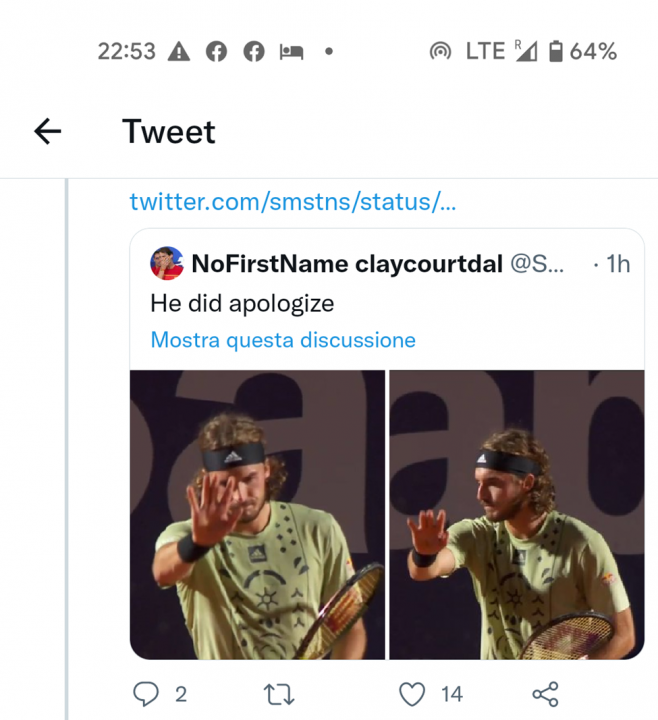This screenshot has height=720, width=658.
Task: Tap the second Facebook notification icon
Action: [x=254, y=51]
